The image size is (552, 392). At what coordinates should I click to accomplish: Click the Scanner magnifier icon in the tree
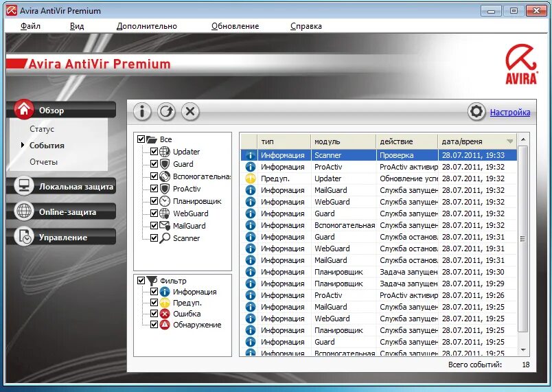164,238
